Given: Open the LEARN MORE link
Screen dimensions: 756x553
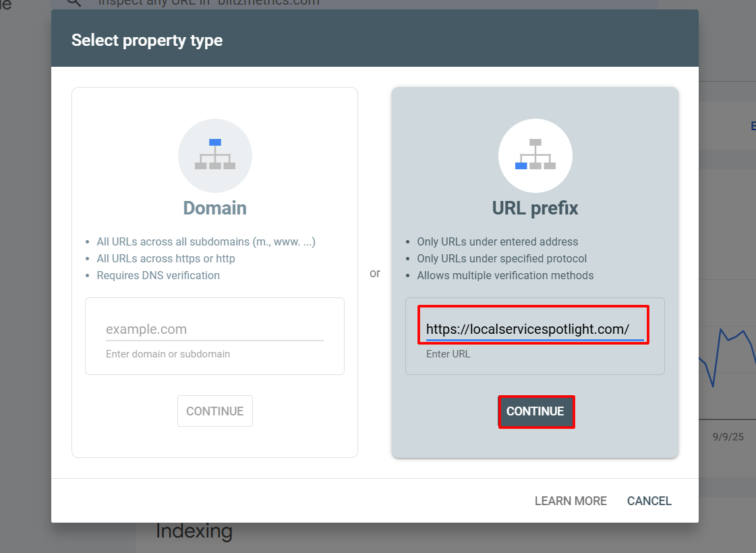Looking at the screenshot, I should pos(571,501).
